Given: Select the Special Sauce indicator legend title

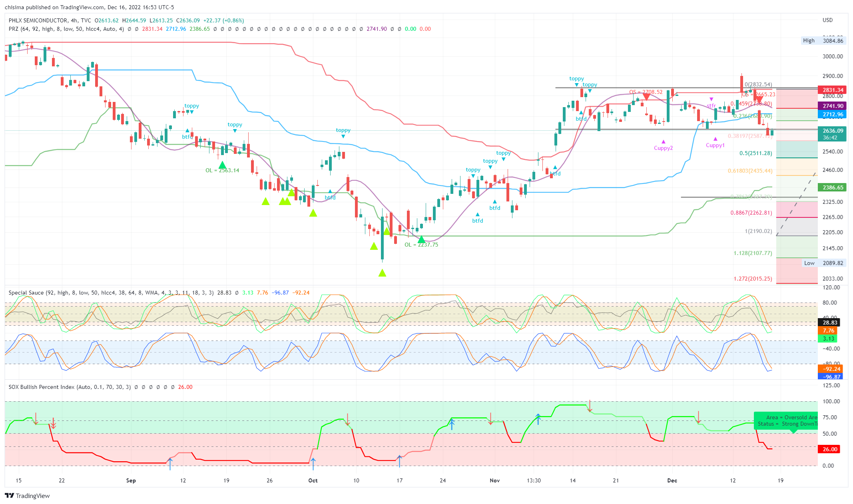Looking at the screenshot, I should point(26,293).
